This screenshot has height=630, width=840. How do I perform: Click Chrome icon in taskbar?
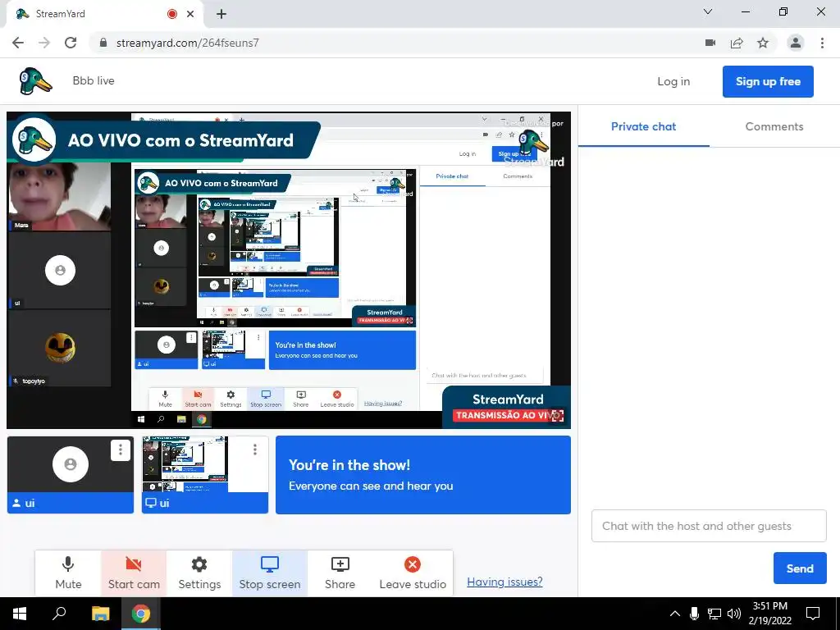tap(141, 614)
